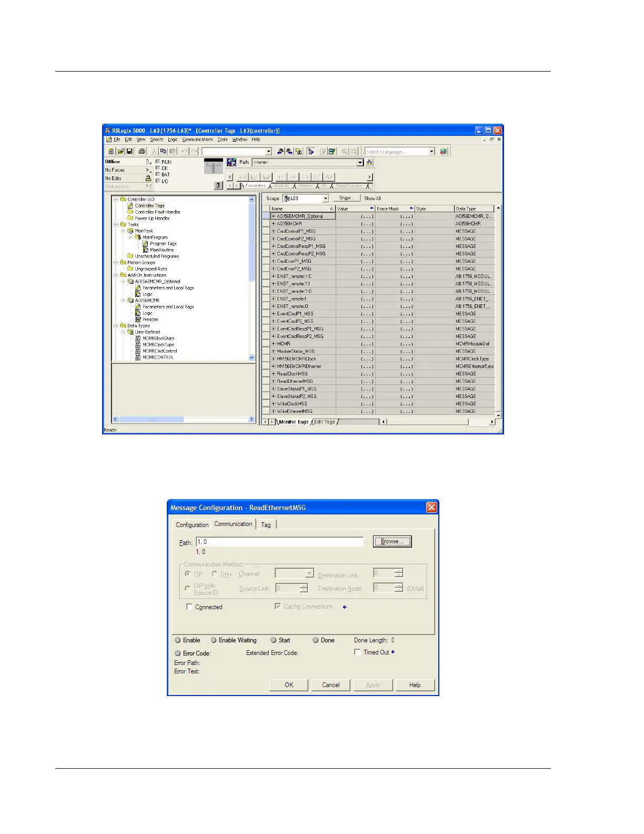Open the Communications menu
Image resolution: width=644 pixels, height=834 pixels.
point(198,140)
